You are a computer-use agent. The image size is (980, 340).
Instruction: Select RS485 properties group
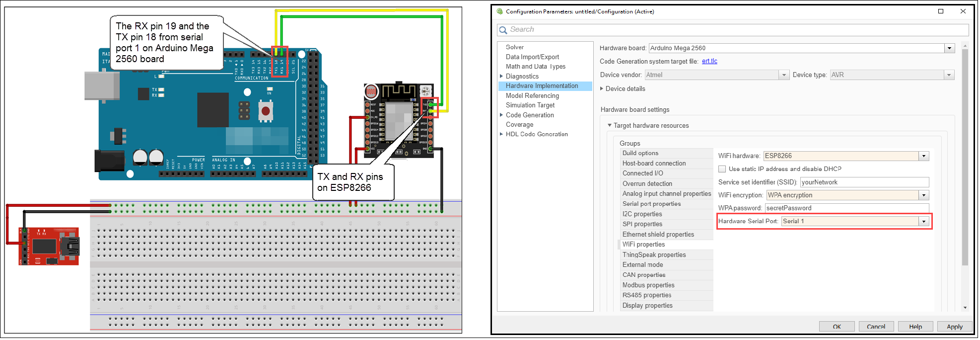(x=666, y=295)
